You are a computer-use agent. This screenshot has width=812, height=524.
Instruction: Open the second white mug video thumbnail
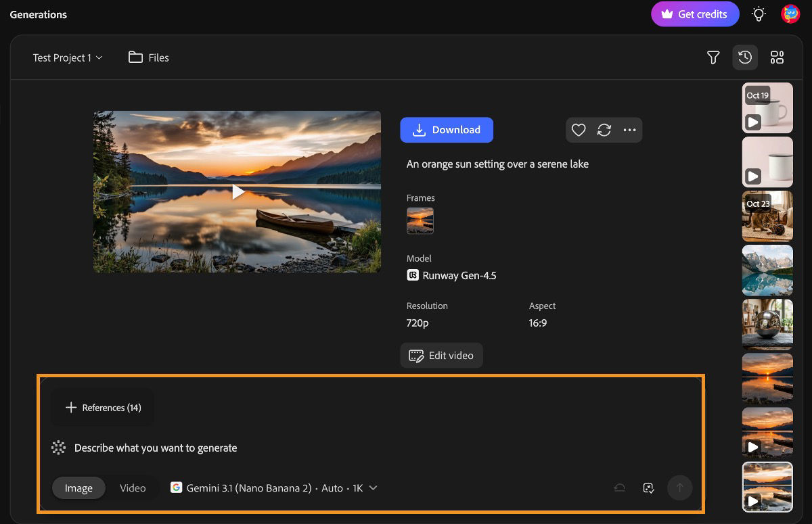[x=767, y=162]
